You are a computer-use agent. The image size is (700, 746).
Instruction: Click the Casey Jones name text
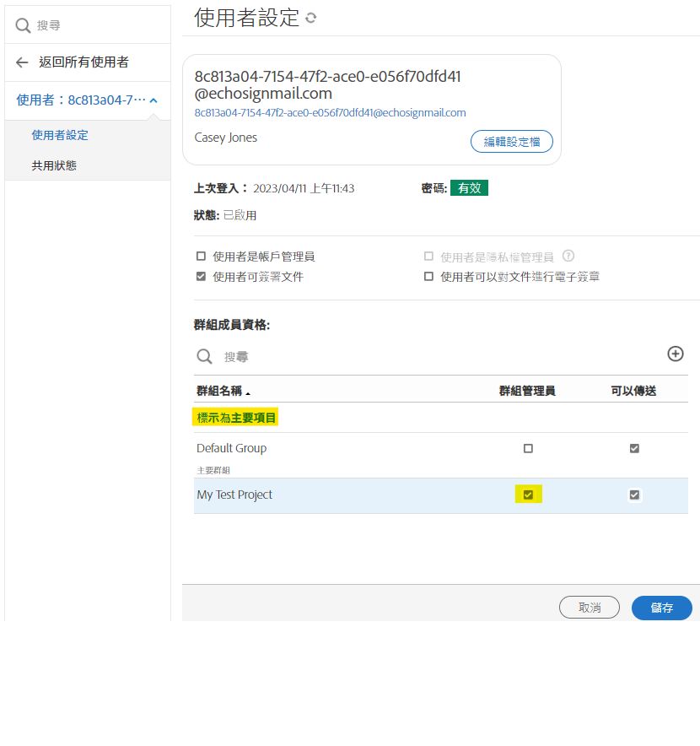[x=226, y=138]
